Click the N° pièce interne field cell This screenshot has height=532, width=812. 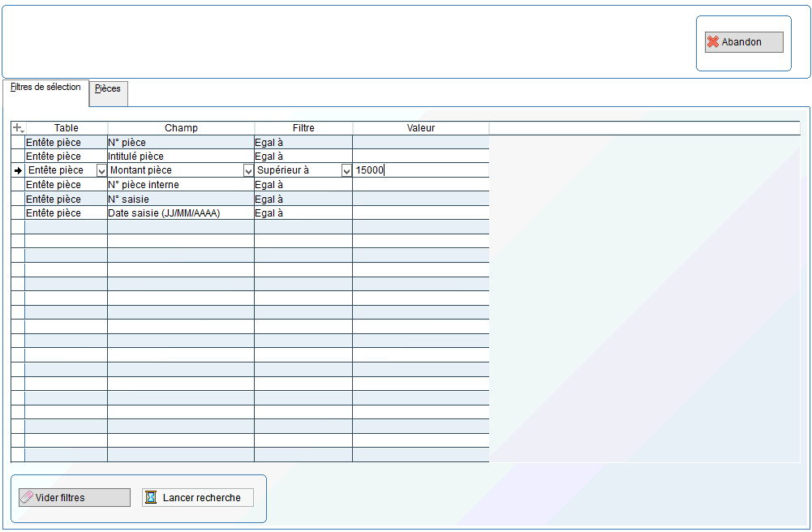pos(180,185)
